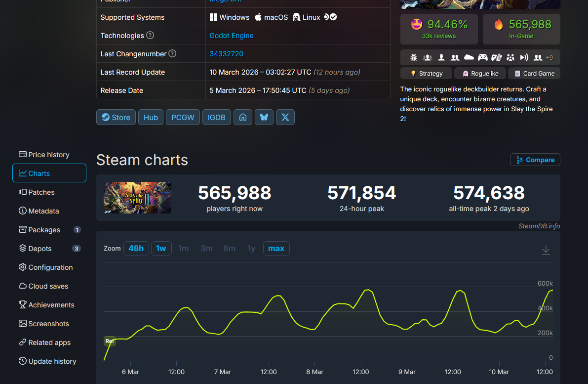The image size is (588, 384).
Task: Click the Compare button
Action: tap(535, 160)
